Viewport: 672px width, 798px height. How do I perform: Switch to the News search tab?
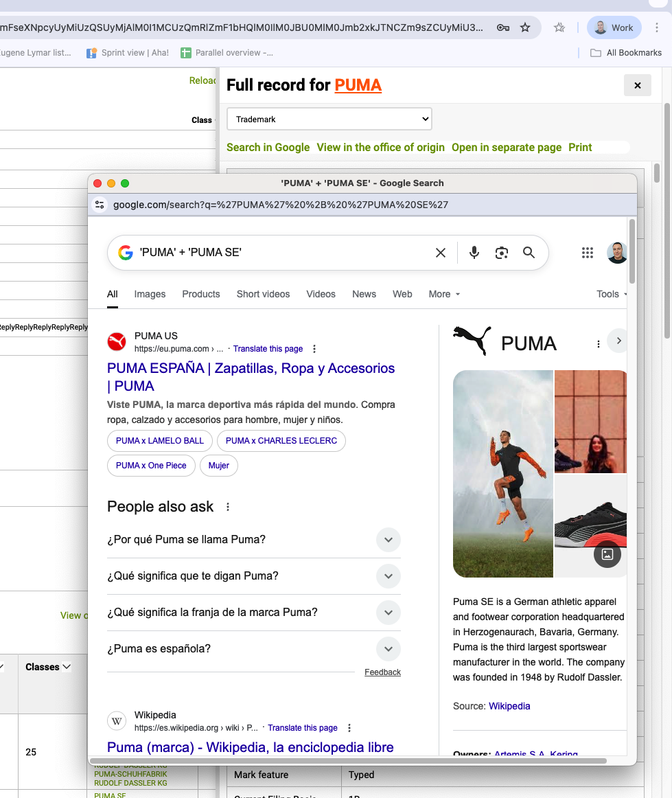click(x=364, y=294)
